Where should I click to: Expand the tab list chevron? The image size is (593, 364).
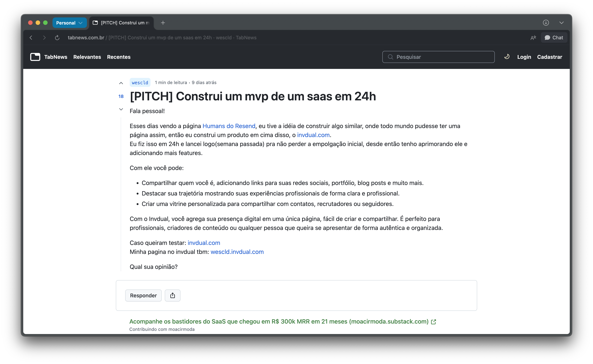pos(562,23)
